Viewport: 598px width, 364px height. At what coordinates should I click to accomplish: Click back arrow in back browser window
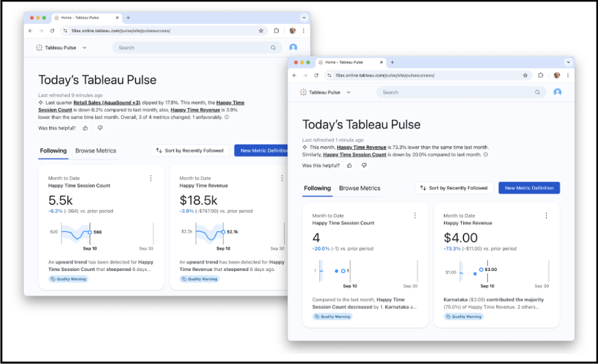tap(31, 31)
